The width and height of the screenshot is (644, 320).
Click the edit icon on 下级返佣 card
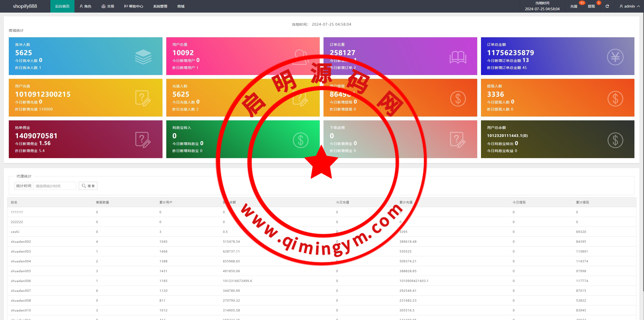click(458, 140)
